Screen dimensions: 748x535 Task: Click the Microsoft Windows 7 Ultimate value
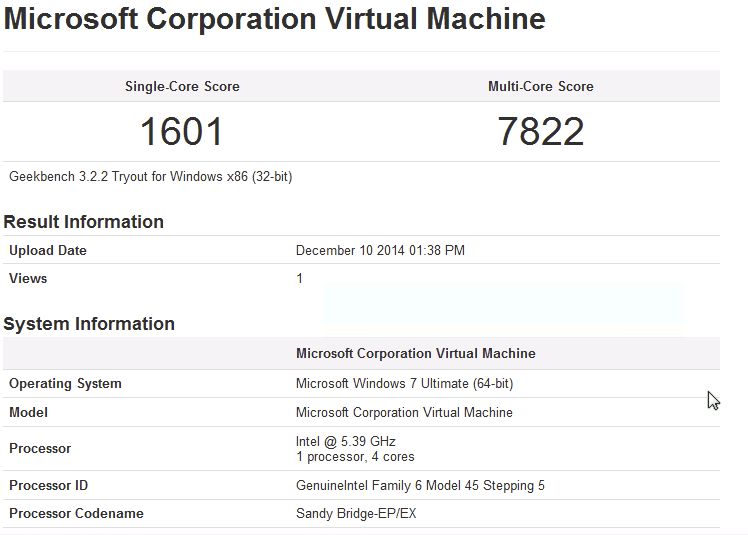pos(404,384)
